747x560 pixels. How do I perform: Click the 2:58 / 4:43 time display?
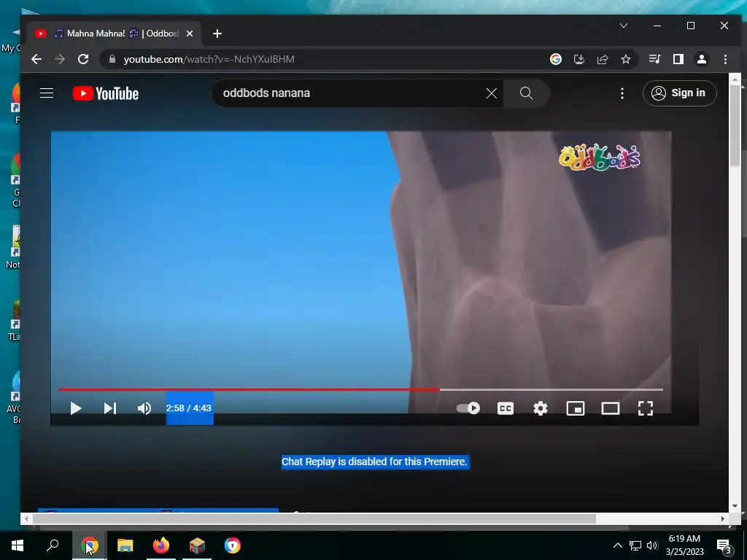point(189,408)
